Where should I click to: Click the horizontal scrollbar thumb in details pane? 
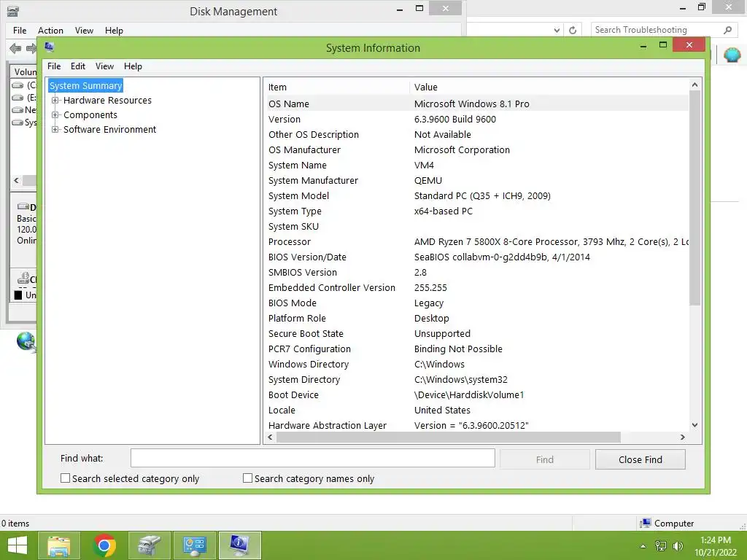(448, 437)
